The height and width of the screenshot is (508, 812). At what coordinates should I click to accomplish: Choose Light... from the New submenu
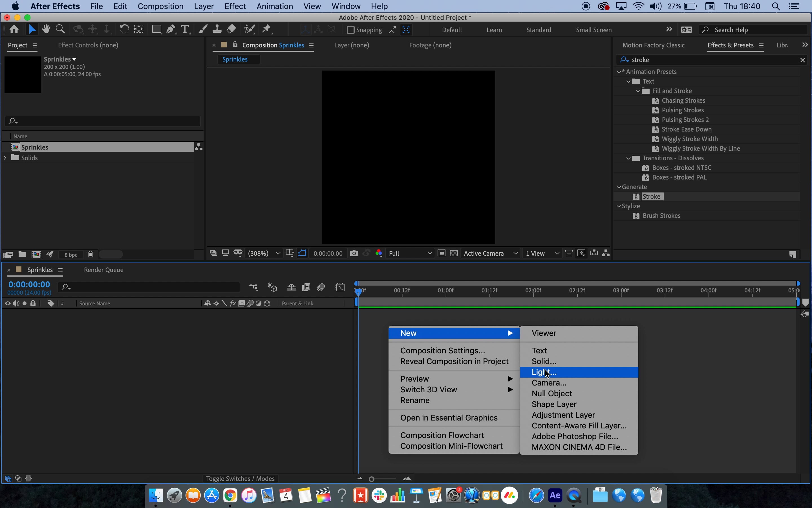point(579,372)
